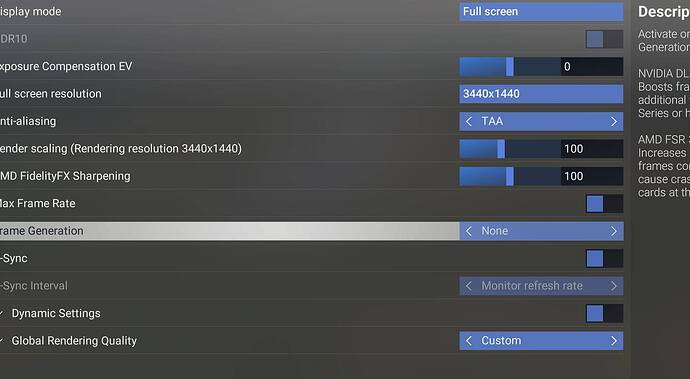Open the Display mode Full screen dropdown
This screenshot has width=690, height=379.
click(541, 11)
